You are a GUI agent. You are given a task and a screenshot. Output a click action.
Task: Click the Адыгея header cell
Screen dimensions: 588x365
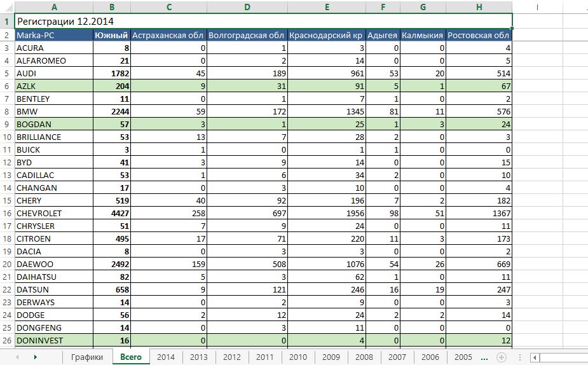(383, 35)
